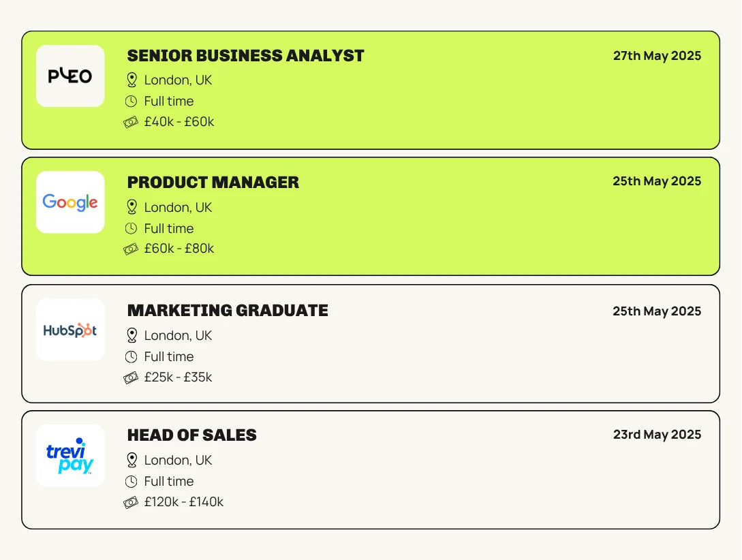Screen dimensions: 742x560
Task: Open the Senior Business Analyst job title
Action: [245, 56]
